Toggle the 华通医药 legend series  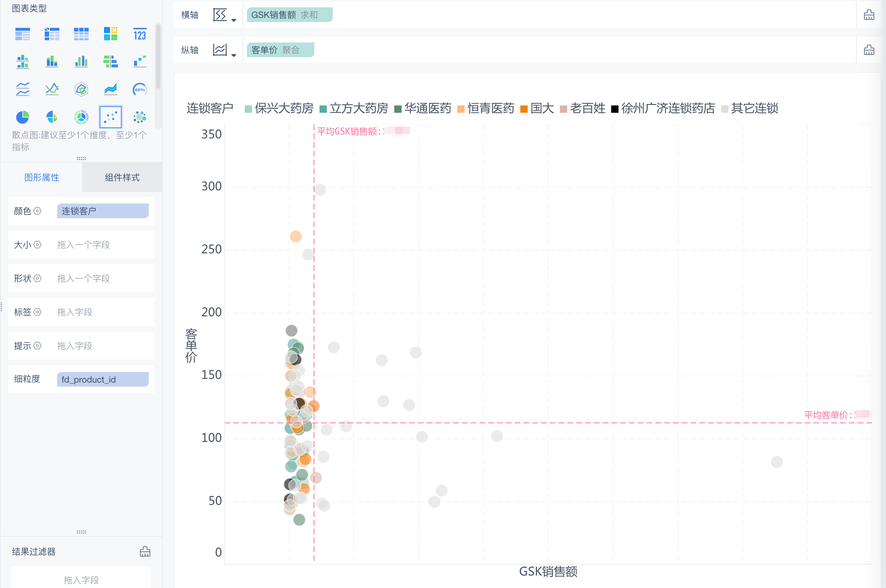[422, 108]
